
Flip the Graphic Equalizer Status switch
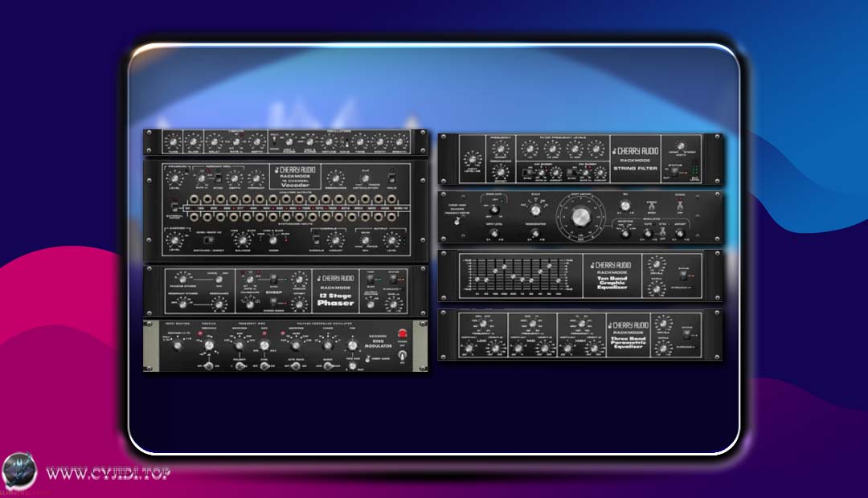point(683,277)
